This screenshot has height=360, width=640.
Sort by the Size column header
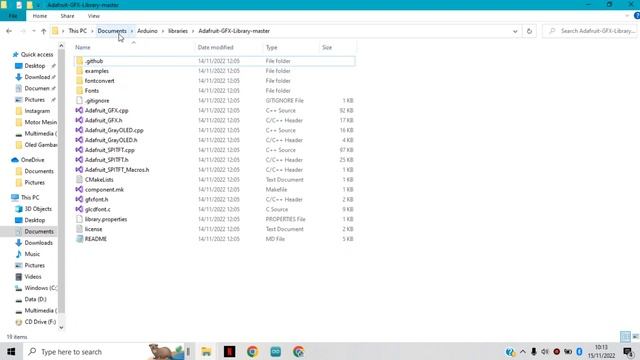[327, 47]
